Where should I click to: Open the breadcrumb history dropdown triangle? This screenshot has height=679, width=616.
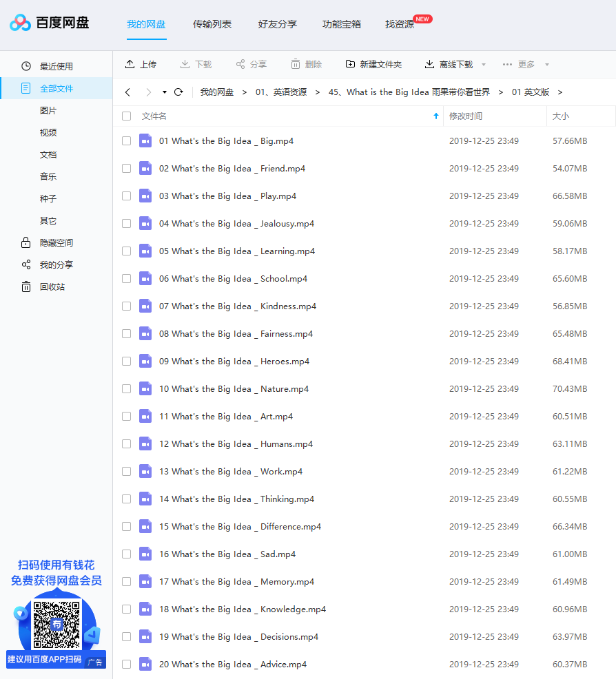(163, 92)
